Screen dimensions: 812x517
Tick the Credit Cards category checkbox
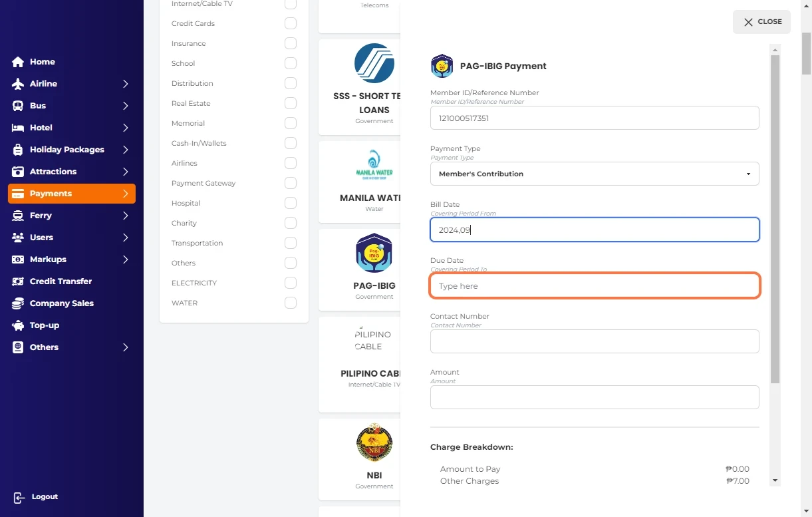tap(291, 23)
